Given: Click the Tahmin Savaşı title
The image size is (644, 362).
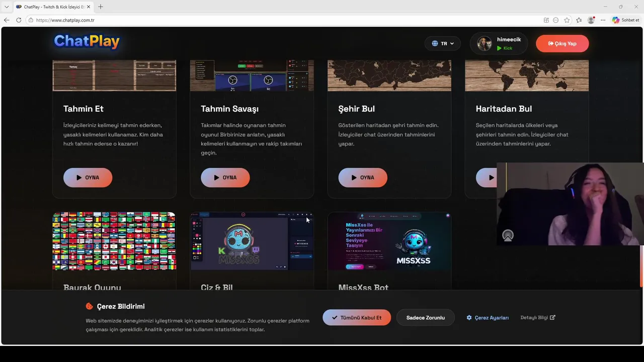Looking at the screenshot, I should 229,109.
